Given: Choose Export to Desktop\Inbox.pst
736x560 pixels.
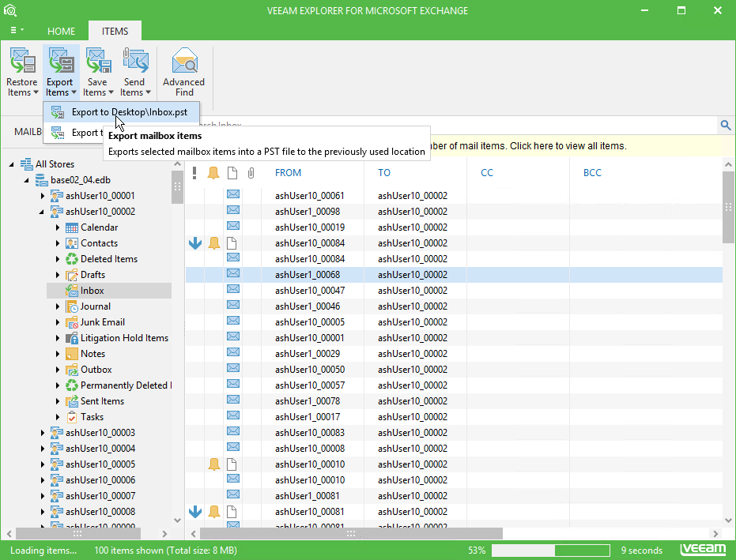Looking at the screenshot, I should point(122,112).
